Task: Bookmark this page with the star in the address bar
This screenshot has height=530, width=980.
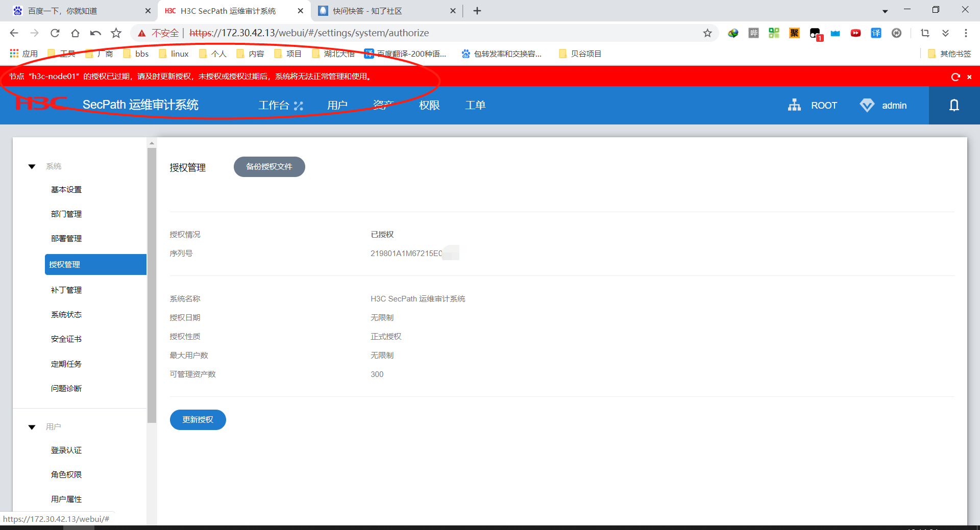Action: pos(707,33)
